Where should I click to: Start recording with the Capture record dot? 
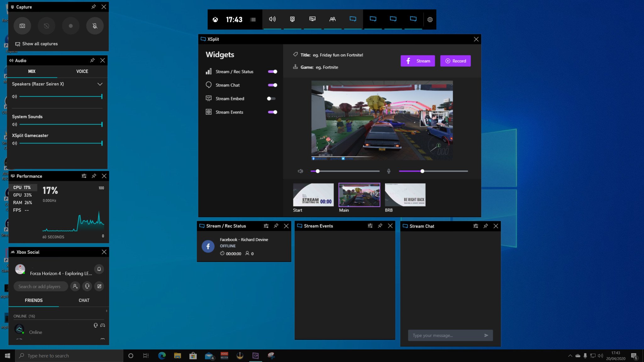[71, 26]
